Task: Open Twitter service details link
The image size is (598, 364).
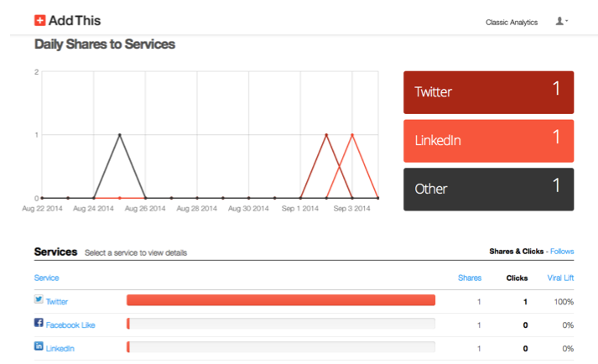Action: click(x=57, y=302)
